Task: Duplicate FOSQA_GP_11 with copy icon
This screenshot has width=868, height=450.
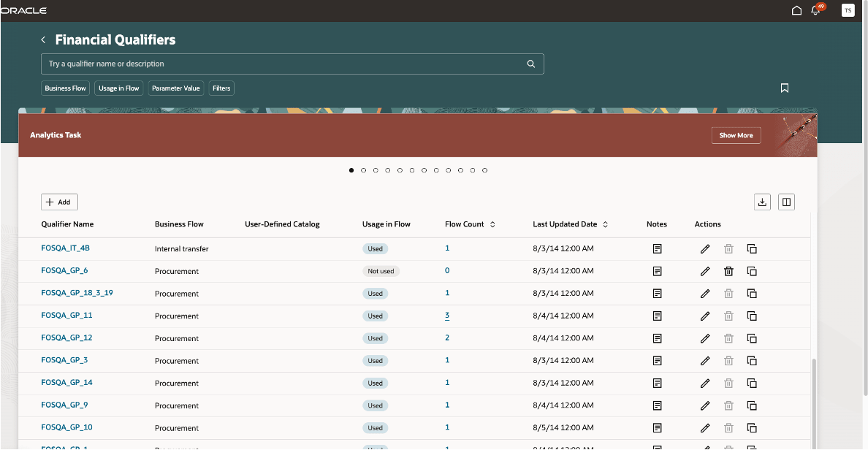Action: [752, 316]
